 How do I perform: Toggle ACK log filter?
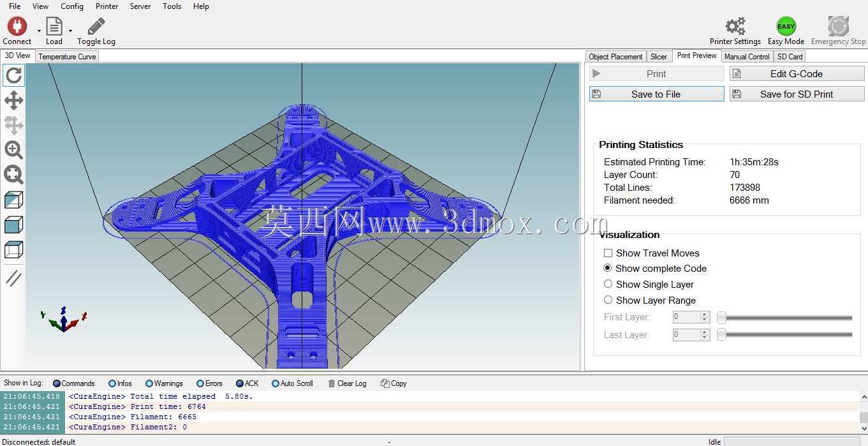[247, 383]
